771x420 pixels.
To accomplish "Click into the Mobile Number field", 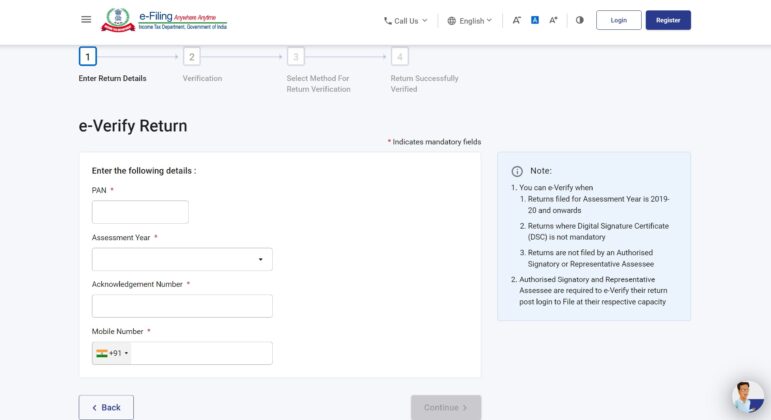I will (x=200, y=353).
